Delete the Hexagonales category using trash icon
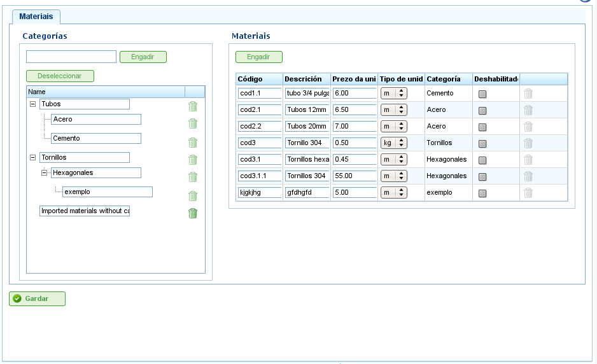Viewport: 597px width, 364px height. 193,176
